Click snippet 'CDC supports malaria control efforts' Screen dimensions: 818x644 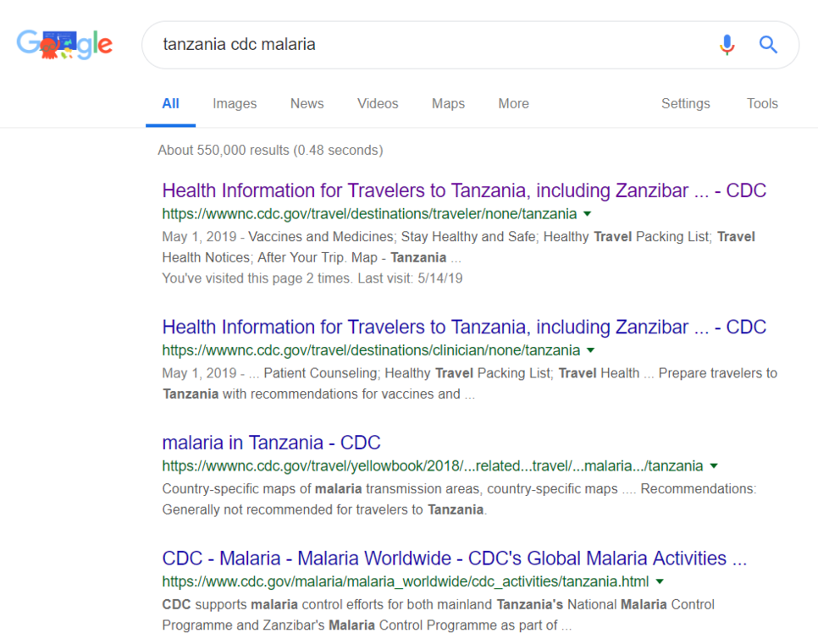439,604
